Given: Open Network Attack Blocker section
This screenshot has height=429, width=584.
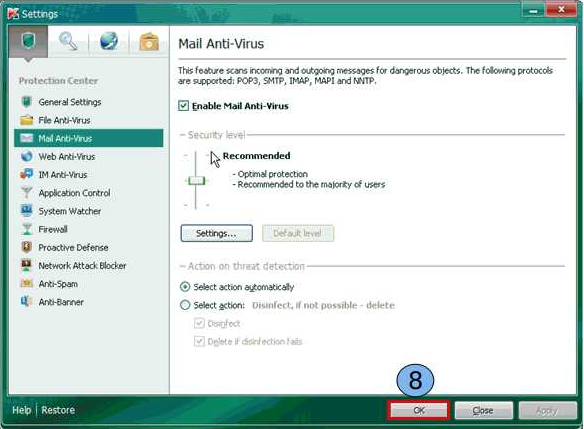Looking at the screenshot, I should (82, 266).
